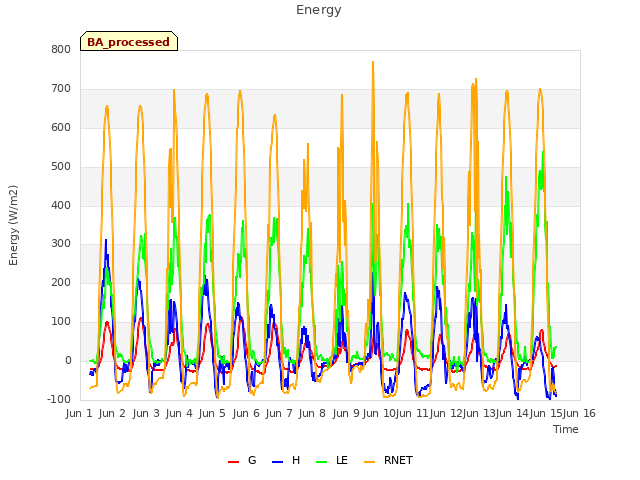Click the G legend label
The image size is (640, 480).
252,460
